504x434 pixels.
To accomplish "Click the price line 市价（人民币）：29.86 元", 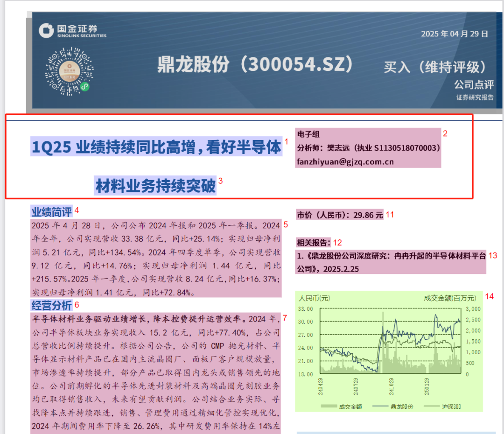I will 340,215.
